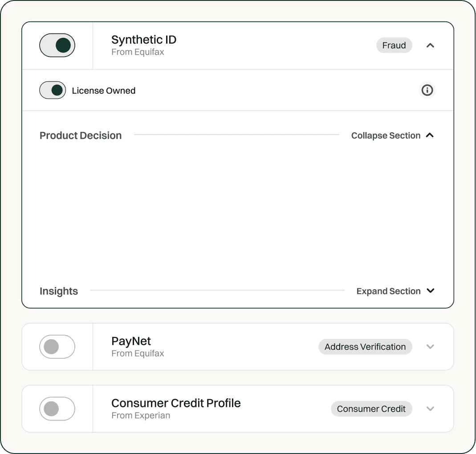Select the PayNet product title
This screenshot has height=454, width=476.
click(x=131, y=341)
